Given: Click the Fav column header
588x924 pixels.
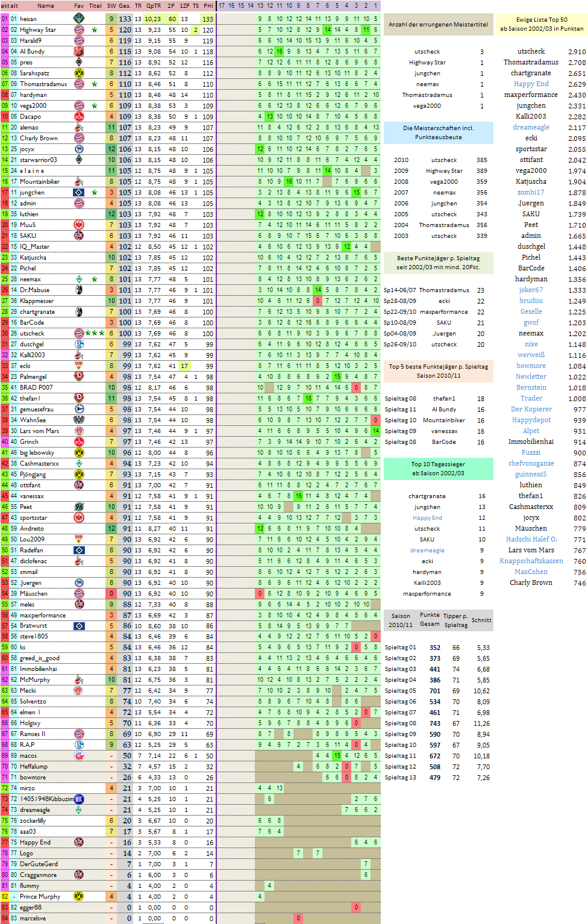Looking at the screenshot, I should (x=79, y=6).
